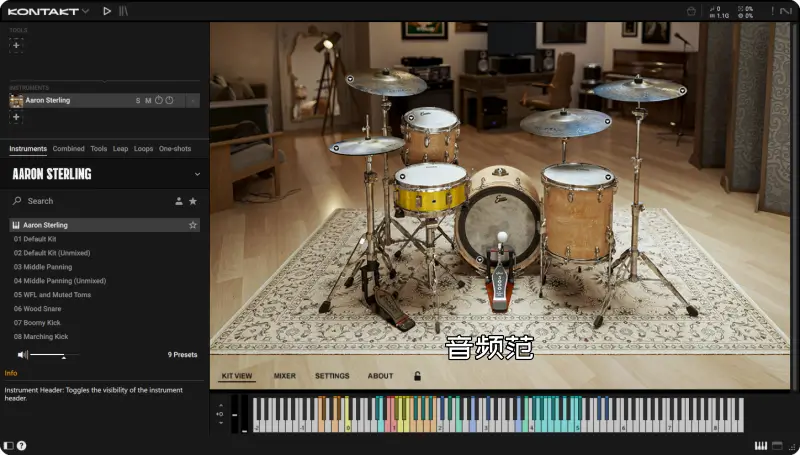The image size is (800, 455).
Task: Click the add tool plus button under Tools
Action: pyautogui.click(x=16, y=45)
